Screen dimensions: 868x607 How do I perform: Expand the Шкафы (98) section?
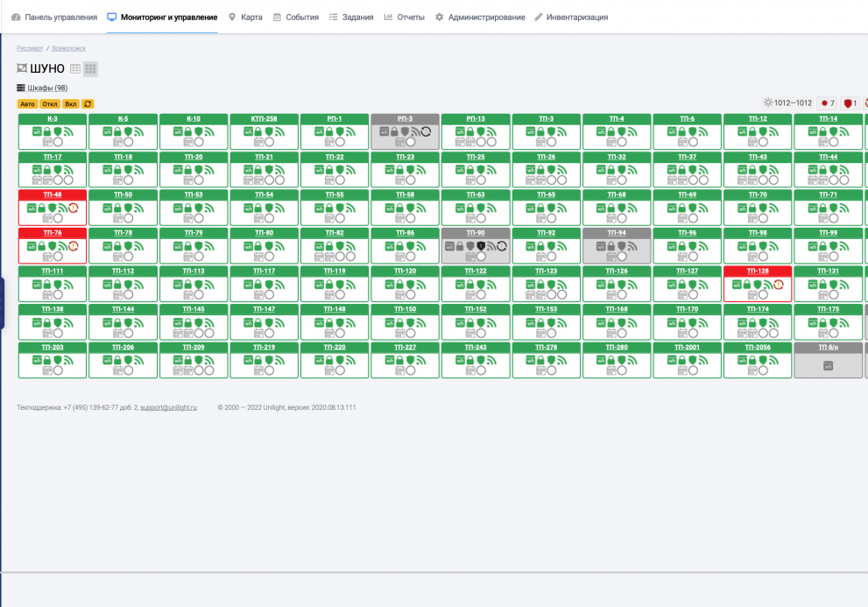tap(46, 88)
